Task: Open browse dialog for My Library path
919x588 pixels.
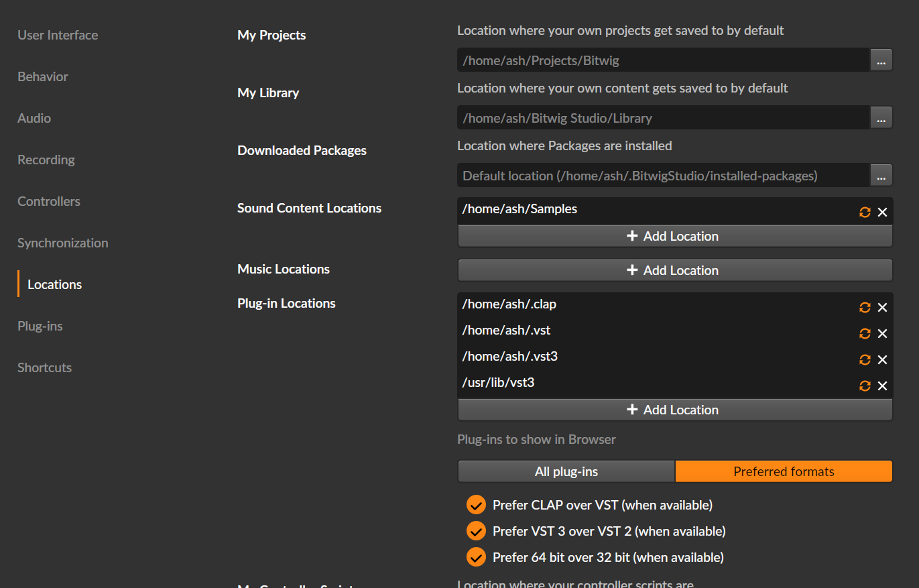Action: 881,118
